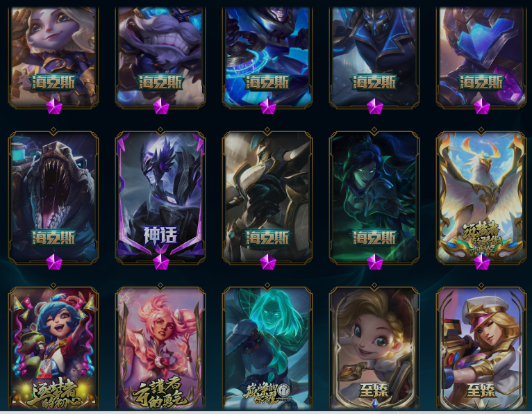Click the gem below the crocodile 海克斯 card
The image size is (532, 414).
[x=54, y=262]
